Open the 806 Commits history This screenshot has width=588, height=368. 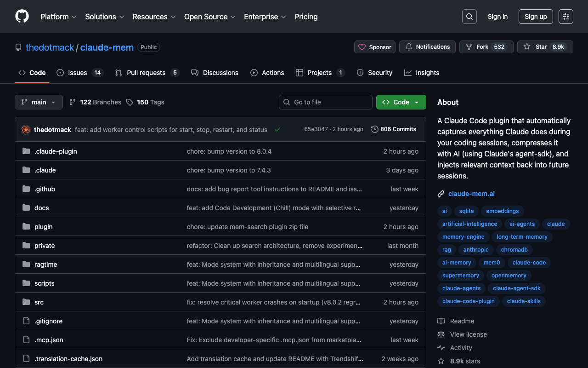394,129
